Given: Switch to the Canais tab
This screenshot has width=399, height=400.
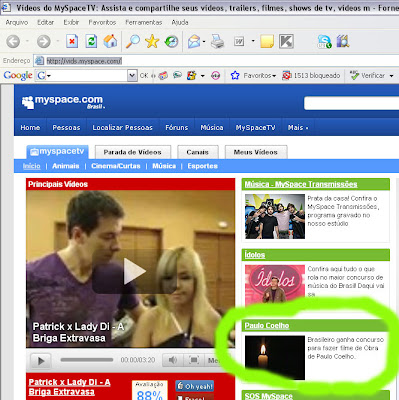Looking at the screenshot, I should tap(198, 152).
